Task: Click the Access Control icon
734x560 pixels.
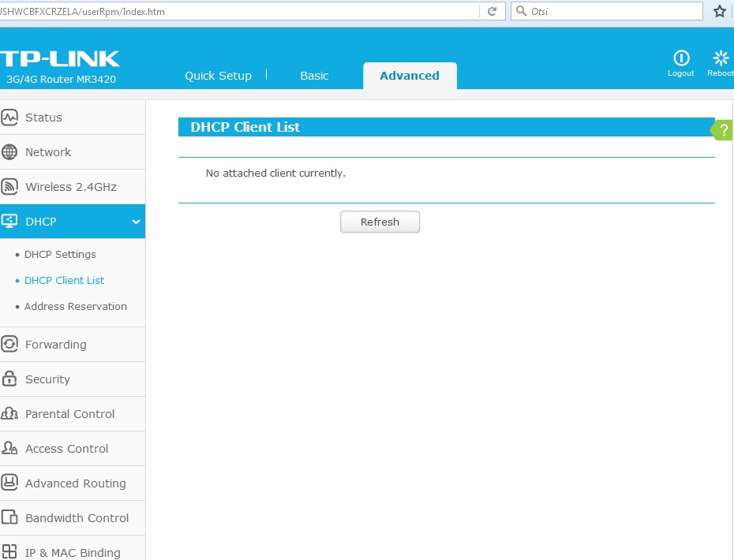Action: coord(9,449)
